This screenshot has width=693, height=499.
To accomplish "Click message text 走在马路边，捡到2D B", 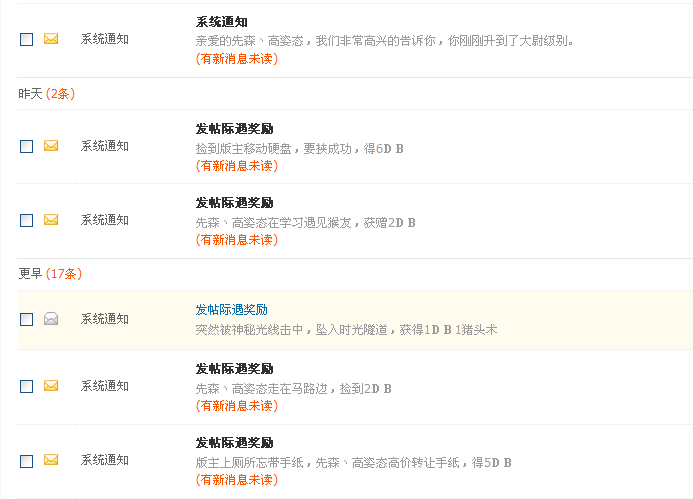I will [328, 389].
